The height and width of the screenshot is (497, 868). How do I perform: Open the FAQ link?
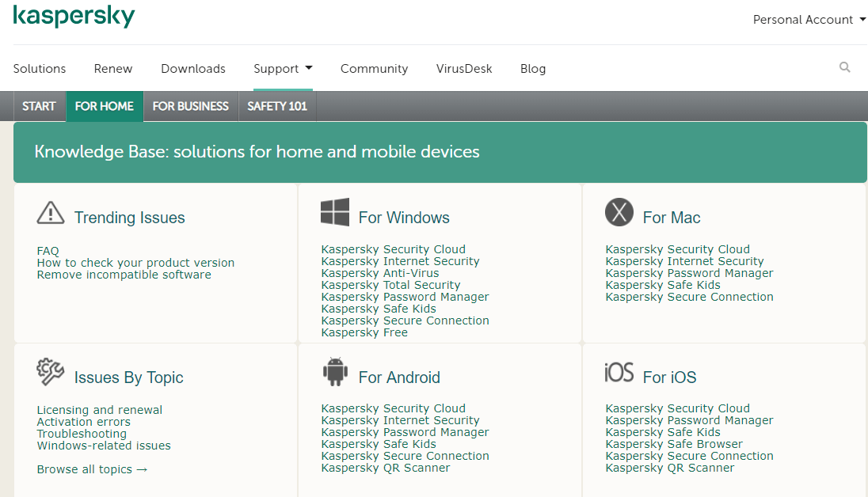click(48, 251)
